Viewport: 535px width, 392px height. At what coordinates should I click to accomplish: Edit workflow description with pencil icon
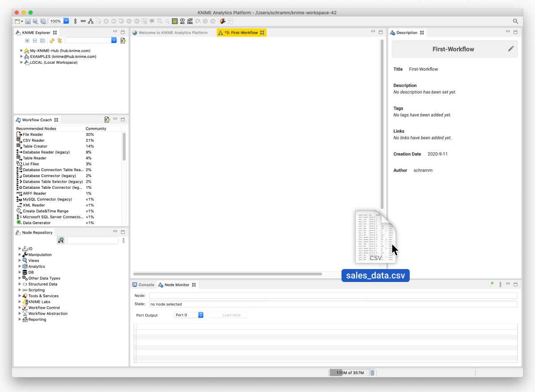click(x=511, y=49)
